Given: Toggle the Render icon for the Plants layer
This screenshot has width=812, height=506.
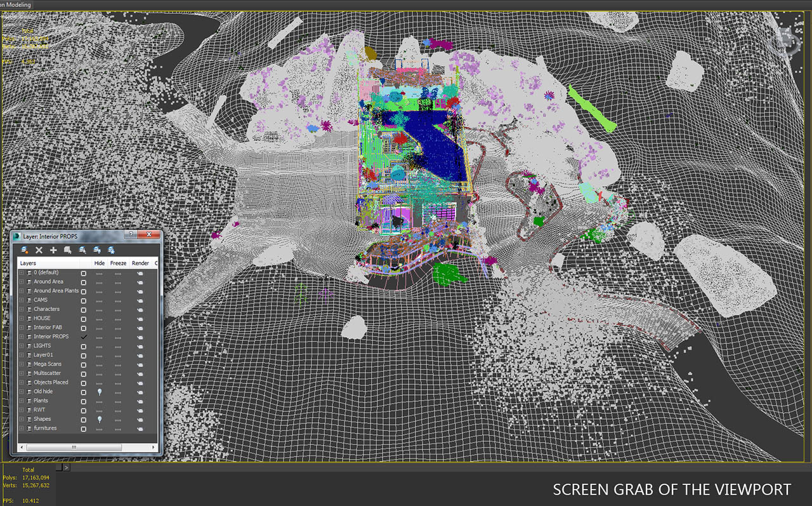Looking at the screenshot, I should click(x=140, y=401).
